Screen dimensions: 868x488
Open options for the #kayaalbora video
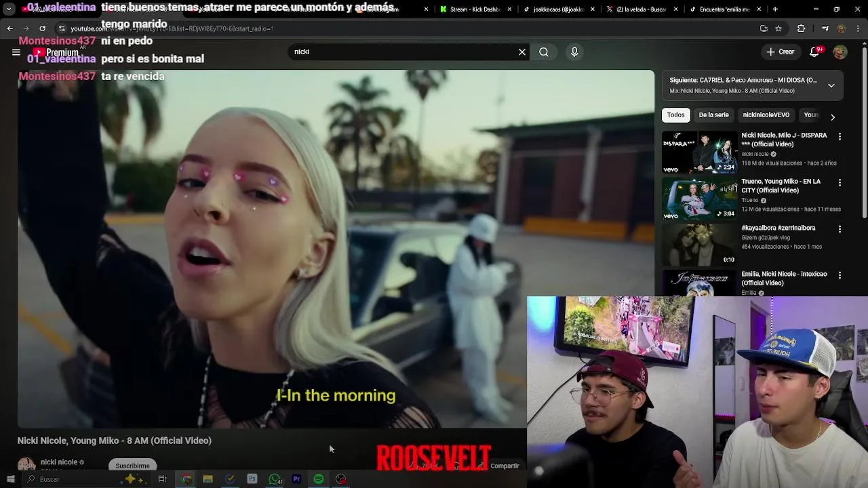tap(840, 229)
